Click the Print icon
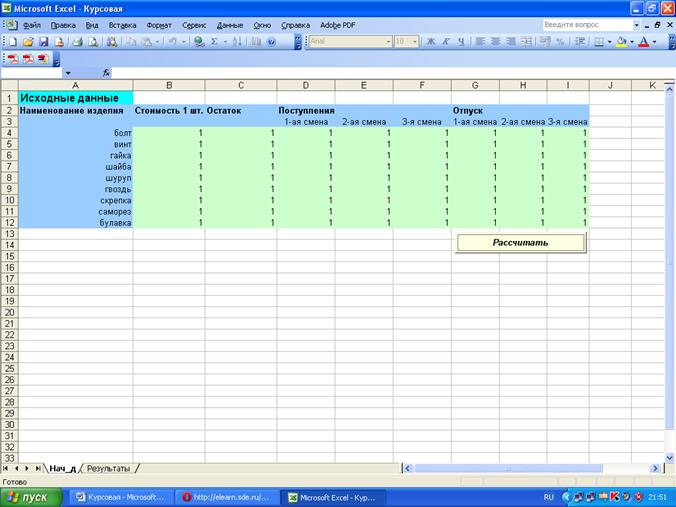 coord(77,42)
